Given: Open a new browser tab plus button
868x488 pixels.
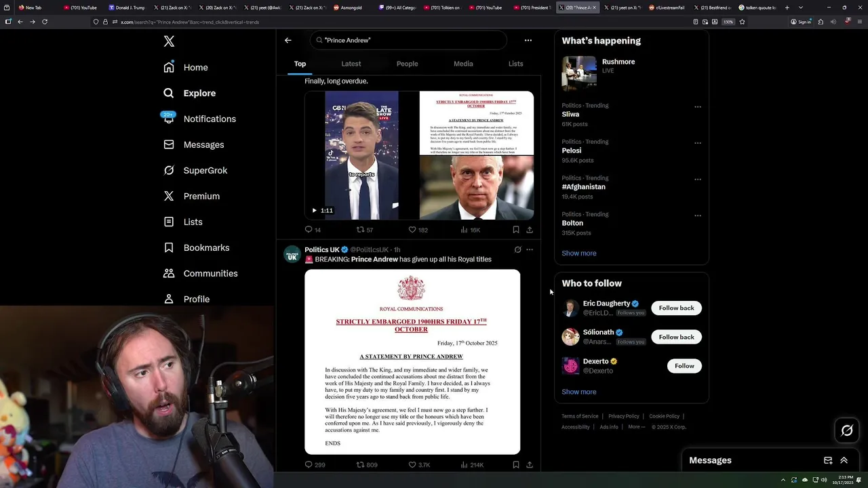Looking at the screenshot, I should [787, 7].
